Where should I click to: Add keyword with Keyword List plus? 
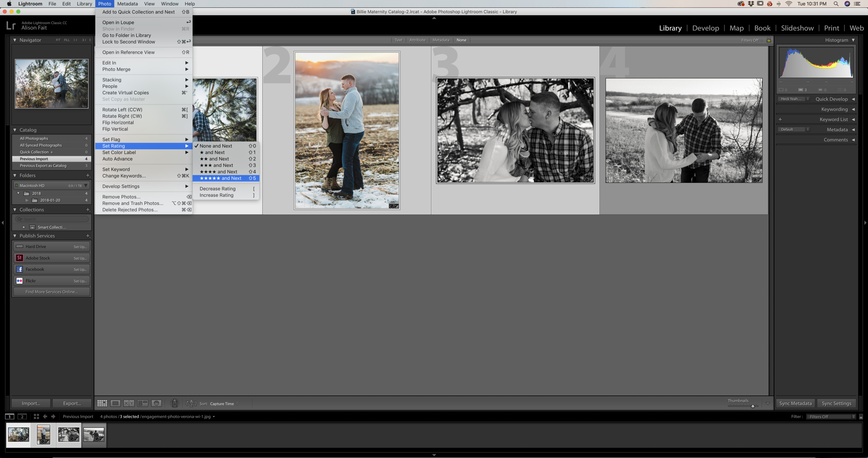[780, 119]
